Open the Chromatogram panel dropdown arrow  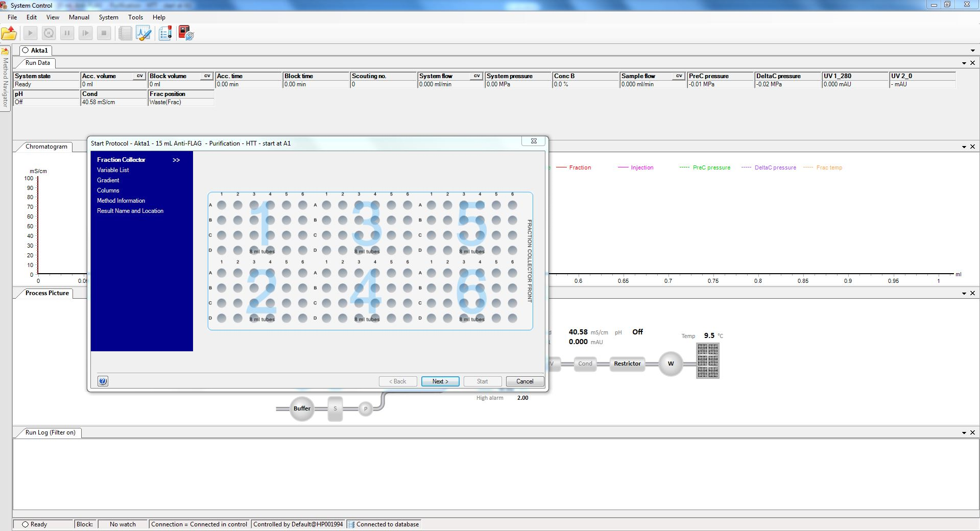[x=964, y=147]
